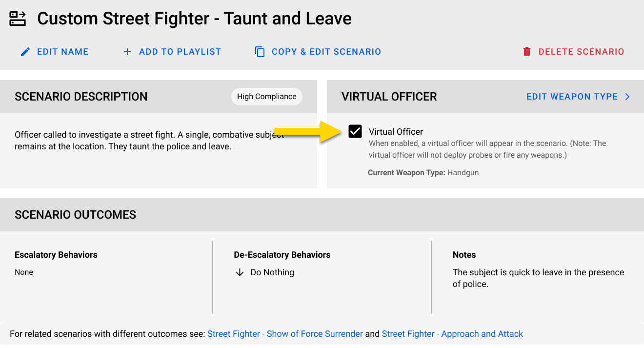Click the red trash can icon
Screen dimensions: 644x348
tap(527, 52)
